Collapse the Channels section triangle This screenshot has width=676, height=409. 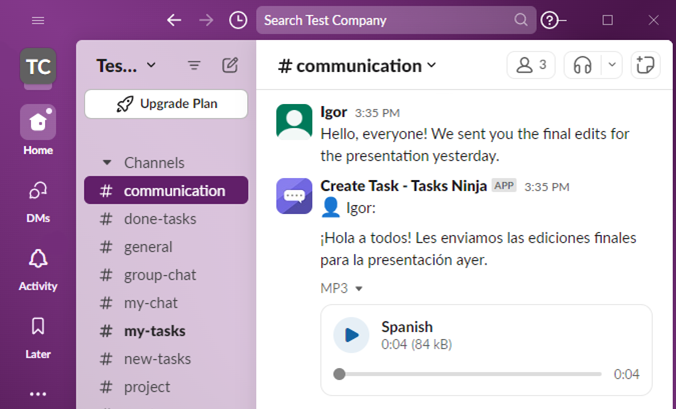[106, 162]
